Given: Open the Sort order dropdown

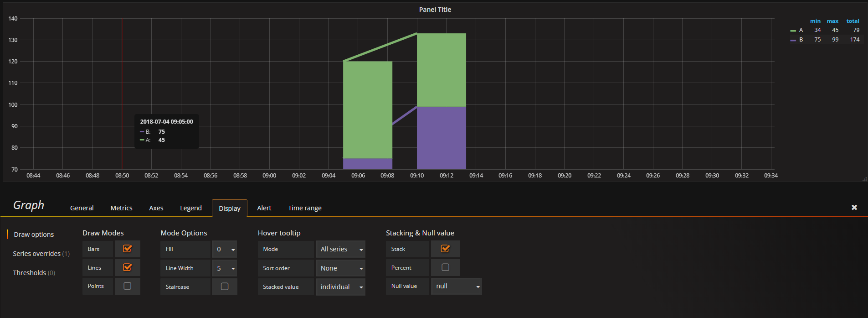Looking at the screenshot, I should click(x=341, y=268).
